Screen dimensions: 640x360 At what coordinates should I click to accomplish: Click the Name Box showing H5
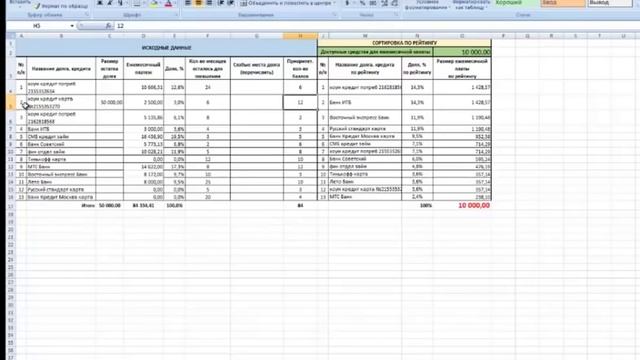[x=38, y=26]
